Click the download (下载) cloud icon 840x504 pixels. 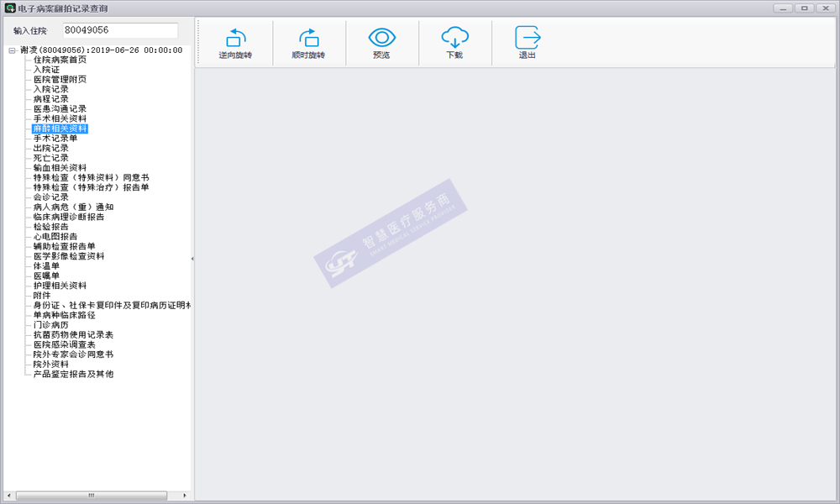pyautogui.click(x=454, y=38)
